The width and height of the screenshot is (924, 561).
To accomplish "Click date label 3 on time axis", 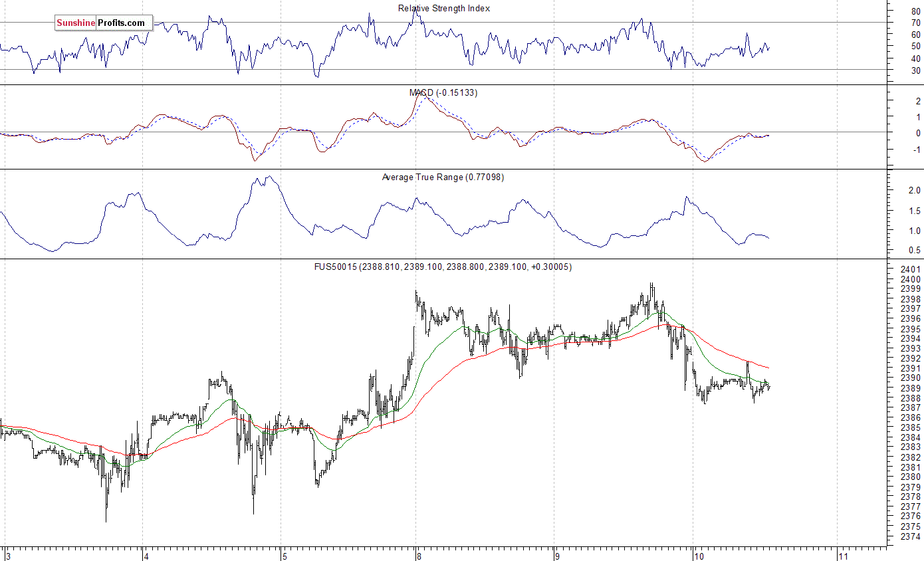I will (8, 556).
